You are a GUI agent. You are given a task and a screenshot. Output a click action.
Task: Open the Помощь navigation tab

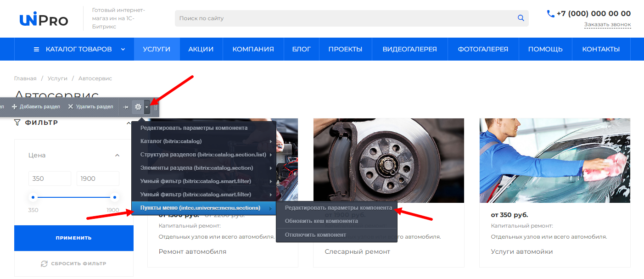(x=545, y=49)
